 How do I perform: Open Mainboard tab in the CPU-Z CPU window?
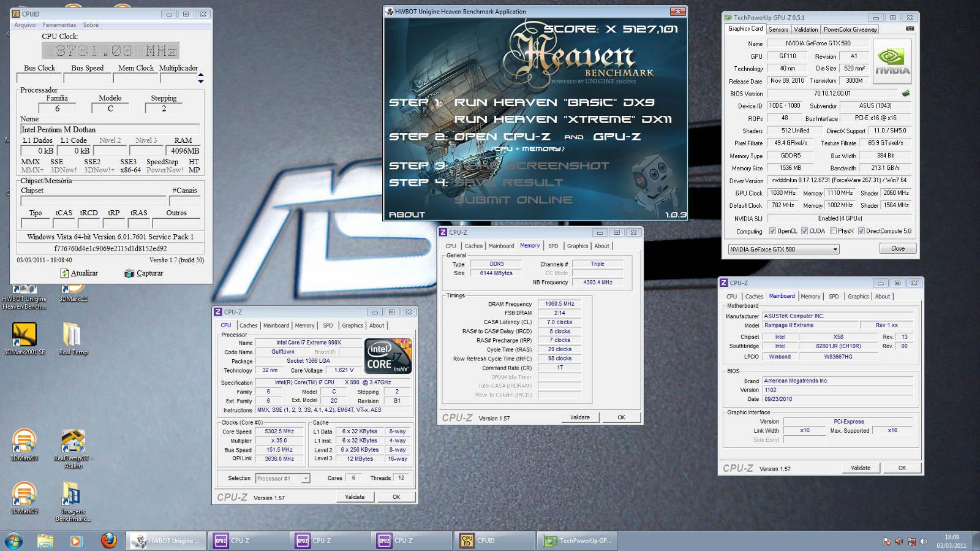click(x=276, y=325)
